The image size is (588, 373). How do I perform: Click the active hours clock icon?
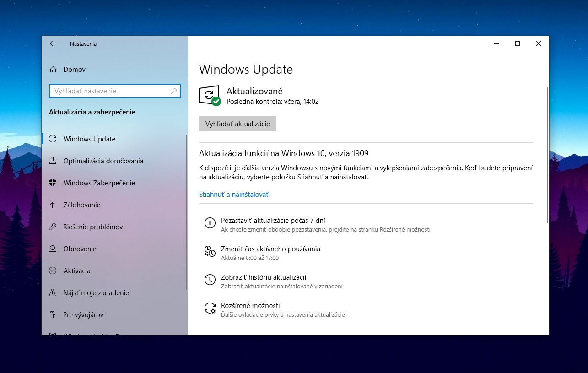210,251
